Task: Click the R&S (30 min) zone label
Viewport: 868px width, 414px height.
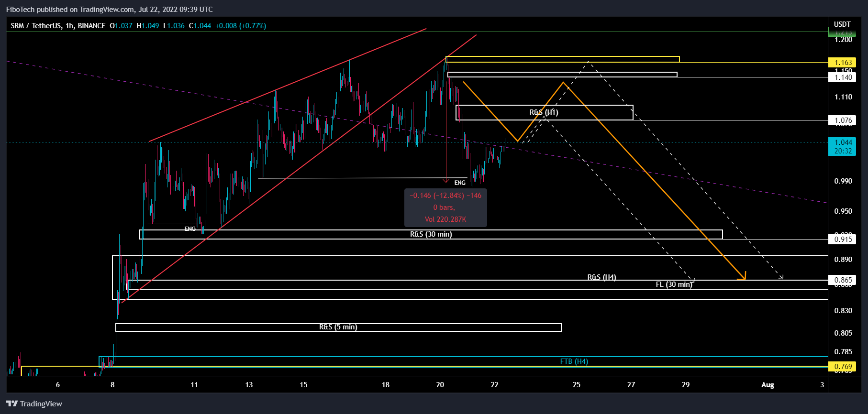Action: click(431, 234)
